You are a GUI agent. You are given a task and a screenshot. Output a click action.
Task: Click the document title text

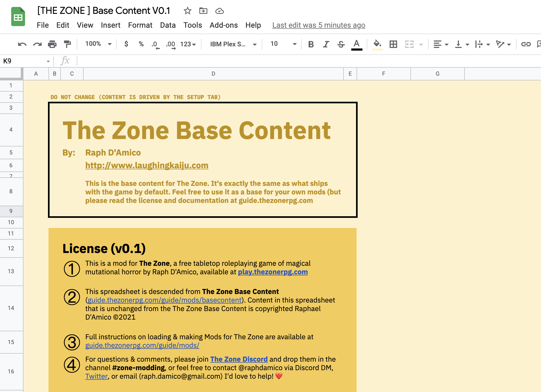click(x=104, y=11)
